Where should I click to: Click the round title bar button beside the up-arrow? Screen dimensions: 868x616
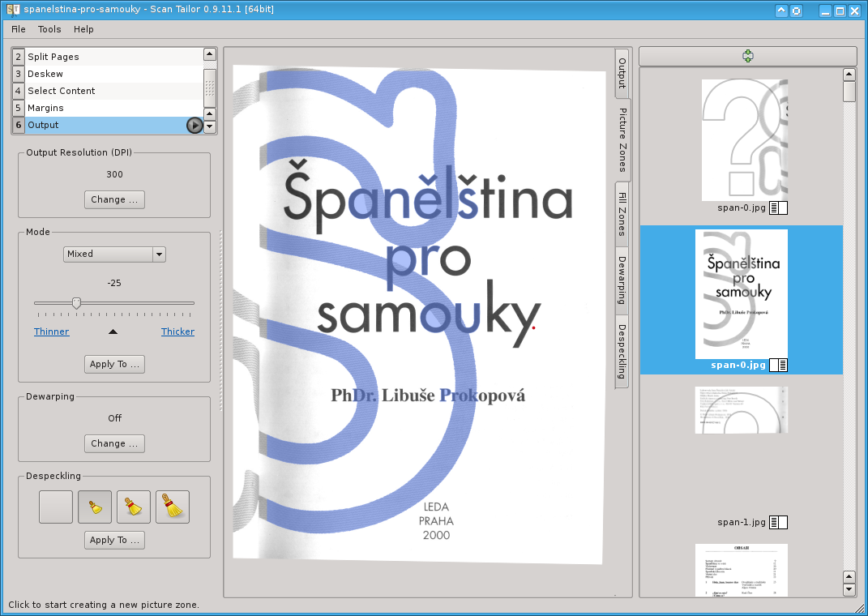pyautogui.click(x=796, y=11)
